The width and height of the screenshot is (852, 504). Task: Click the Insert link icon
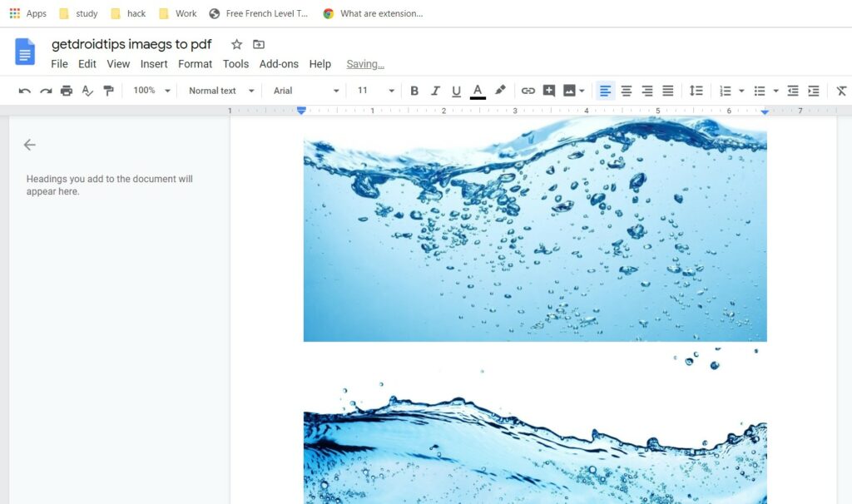coord(528,91)
